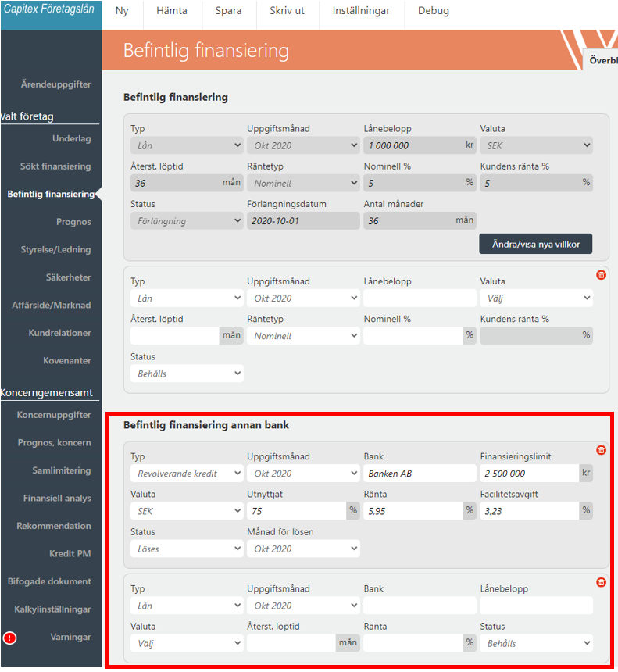Open Kovenanter in the sidebar
618x672 pixels.
[67, 361]
